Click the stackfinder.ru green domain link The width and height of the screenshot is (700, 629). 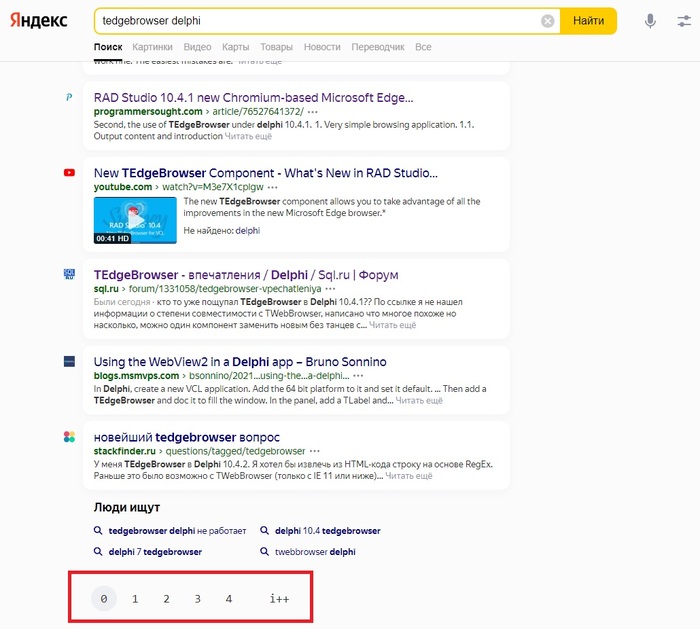pos(125,451)
